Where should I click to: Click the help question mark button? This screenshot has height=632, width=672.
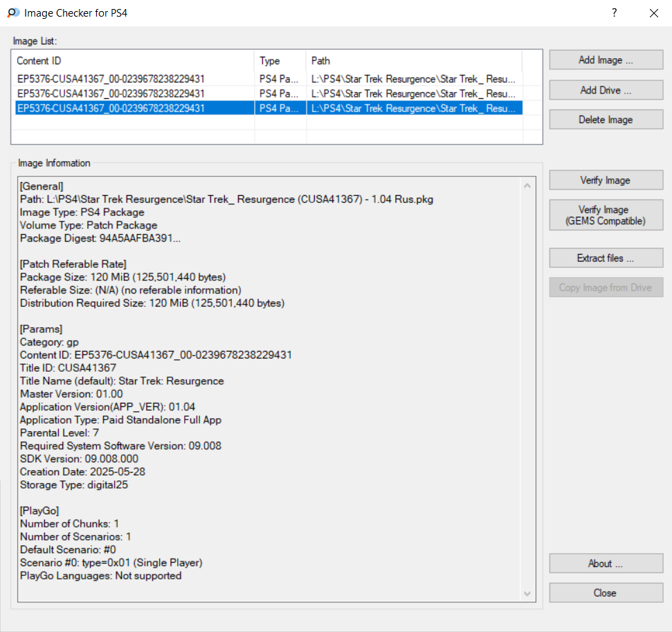614,13
